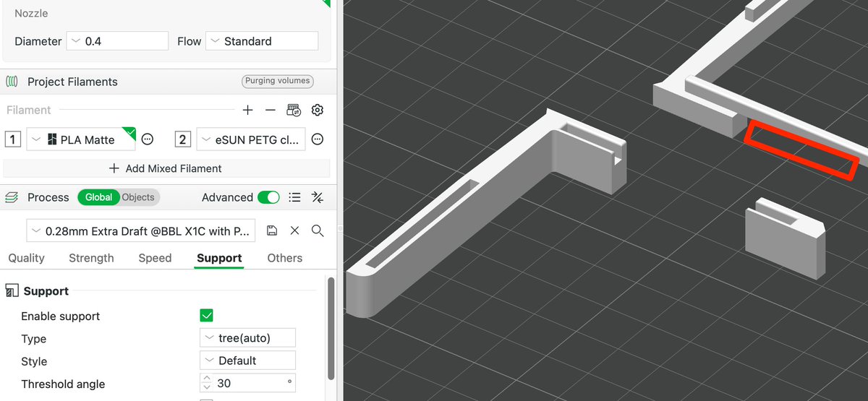
Task: Open the PLA Matte filament dropdown
Action: 81,139
